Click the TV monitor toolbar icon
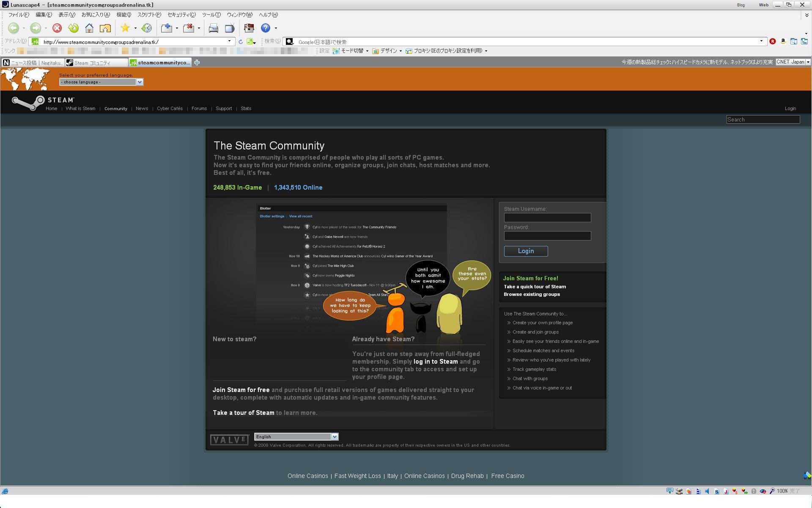Image resolution: width=812 pixels, height=508 pixels. (x=230, y=28)
